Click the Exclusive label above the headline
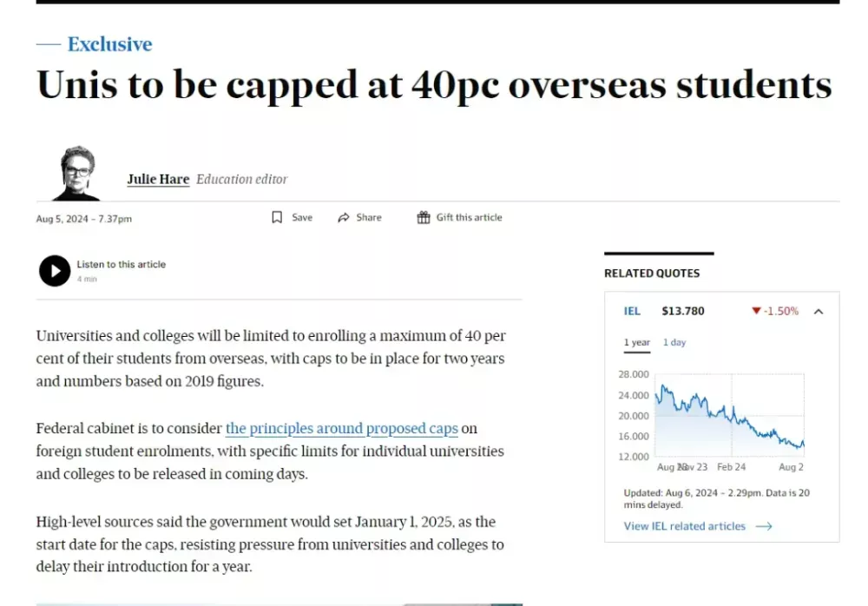 click(x=109, y=44)
